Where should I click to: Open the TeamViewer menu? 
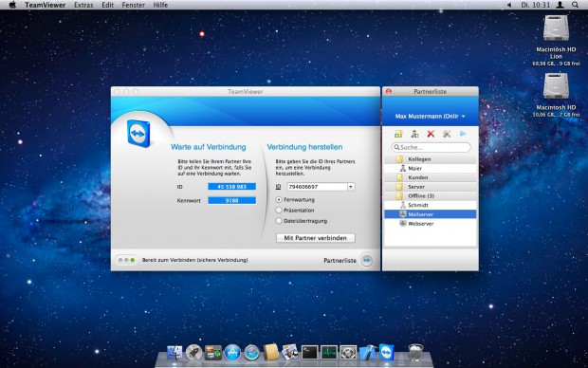(45, 5)
